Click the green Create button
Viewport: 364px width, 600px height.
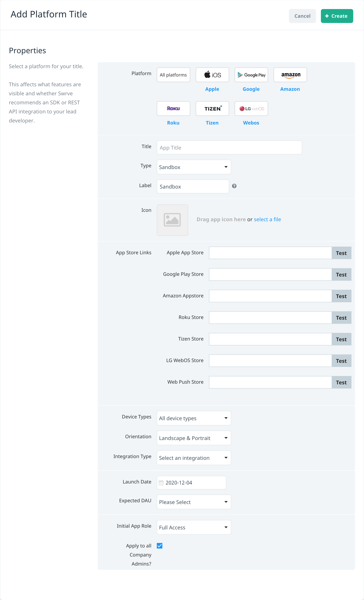[337, 16]
